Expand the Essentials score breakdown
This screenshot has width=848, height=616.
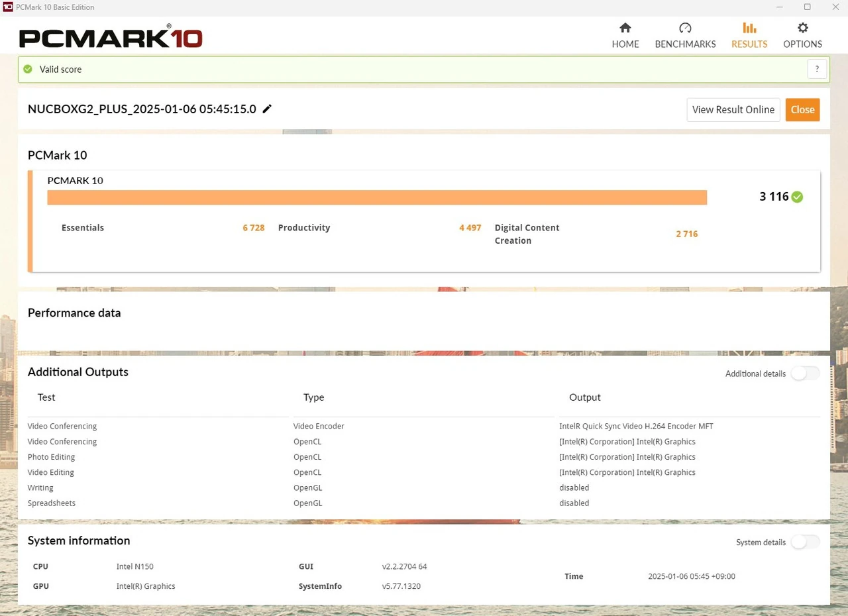83,228
